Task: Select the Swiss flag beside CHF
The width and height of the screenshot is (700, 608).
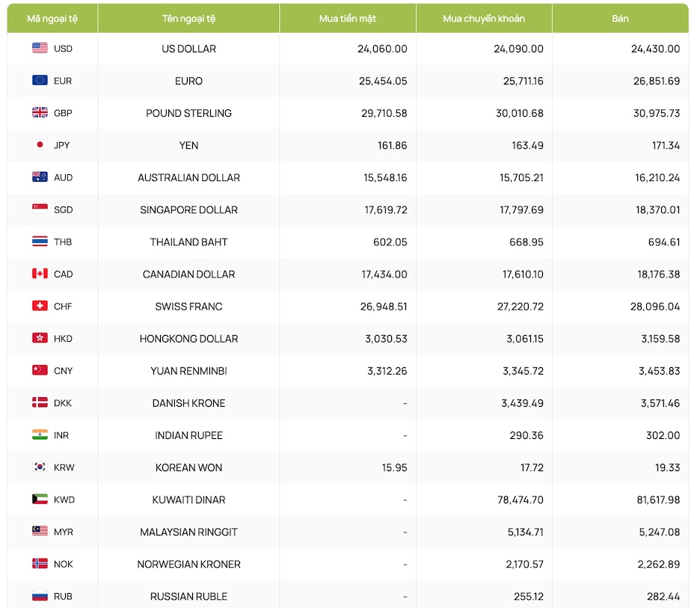Action: (40, 306)
